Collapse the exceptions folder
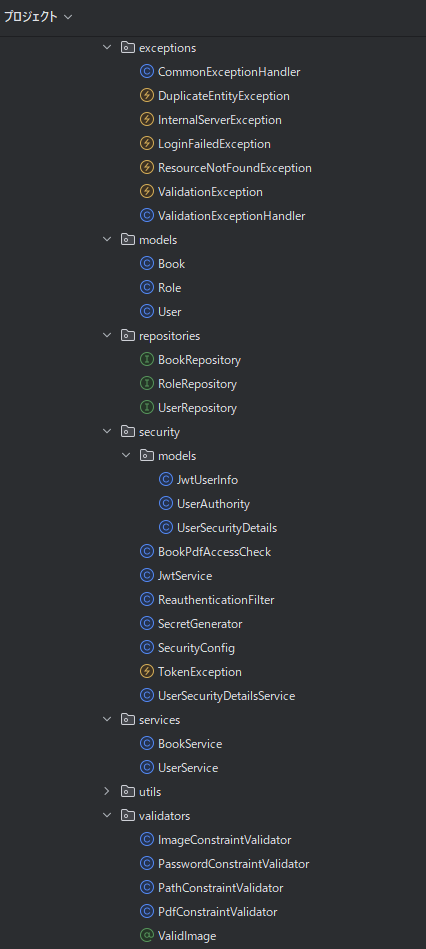Image resolution: width=426 pixels, height=949 pixels. pyautogui.click(x=107, y=47)
